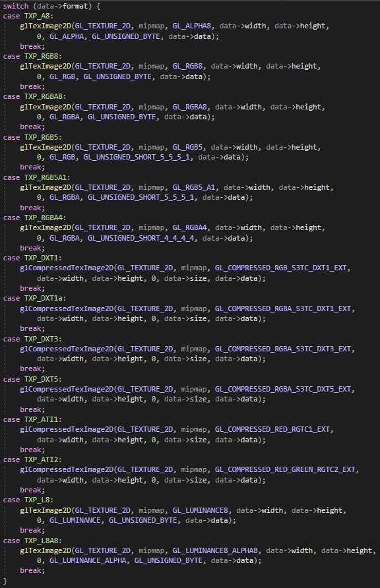Image resolution: width=380 pixels, height=588 pixels.
Task: Click the "TXP_DXT3" case label
Action: tap(42, 339)
